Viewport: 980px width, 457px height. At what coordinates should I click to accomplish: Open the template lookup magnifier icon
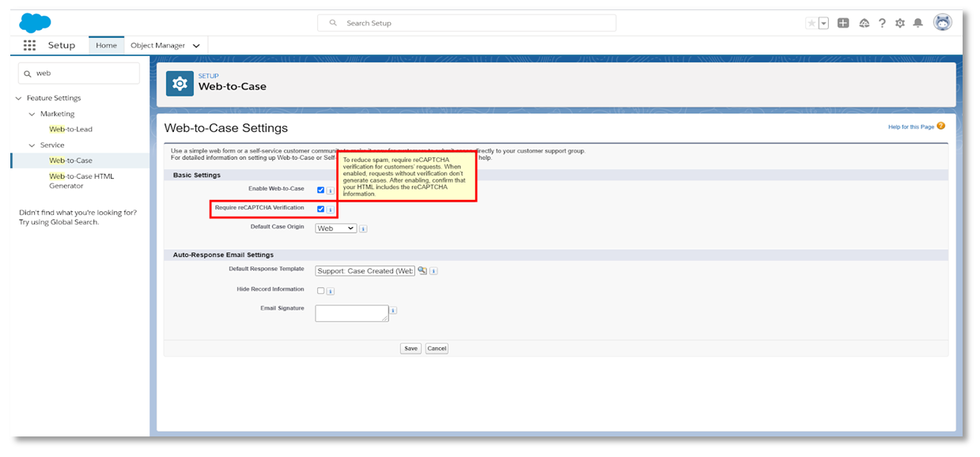[422, 270]
